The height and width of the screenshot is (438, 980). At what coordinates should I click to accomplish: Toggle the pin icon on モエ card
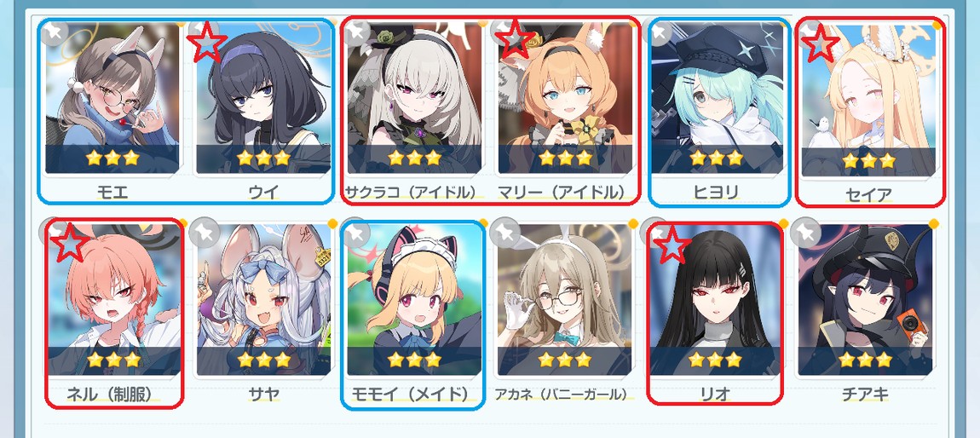click(55, 32)
